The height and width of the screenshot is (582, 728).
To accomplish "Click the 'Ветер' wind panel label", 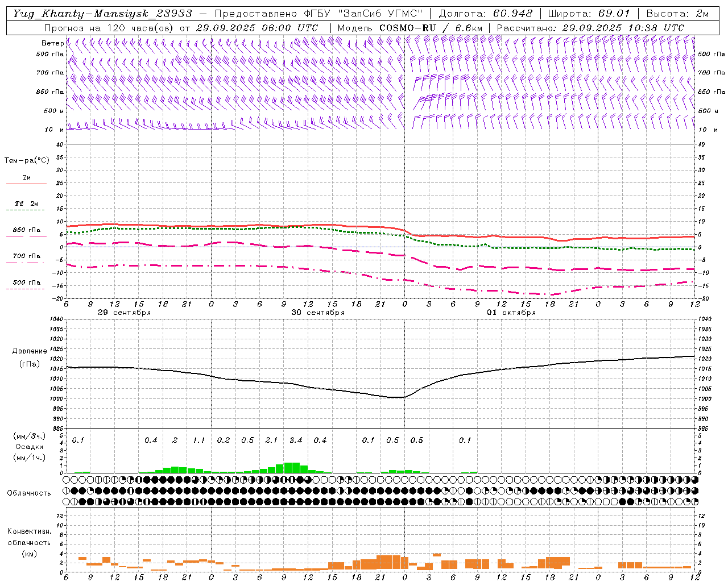I will [52, 43].
